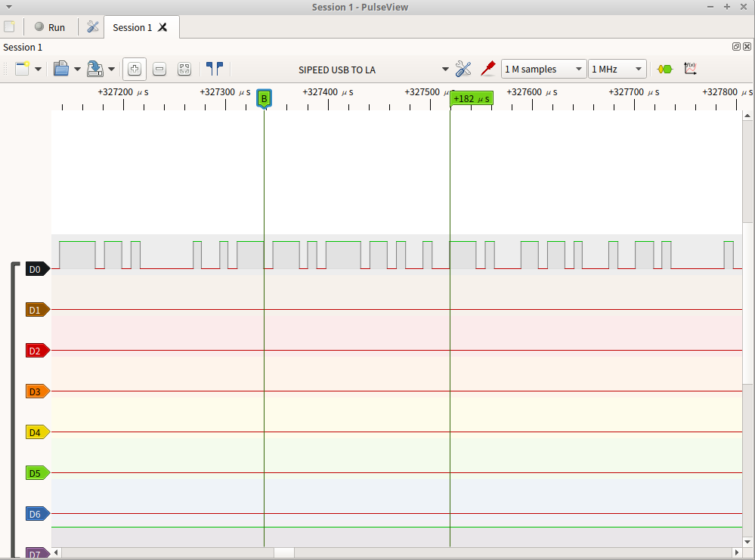This screenshot has height=560, width=755.
Task: Open the 1 MHz sample rate dropdown
Action: [617, 69]
